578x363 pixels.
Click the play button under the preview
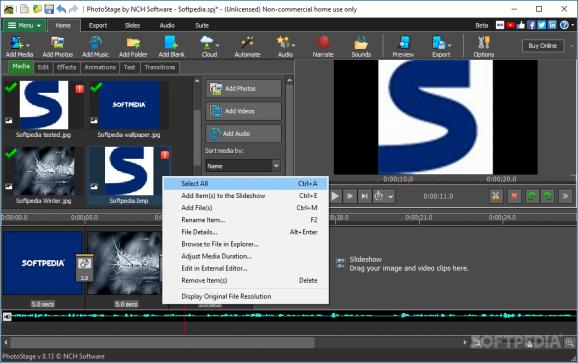(335, 196)
